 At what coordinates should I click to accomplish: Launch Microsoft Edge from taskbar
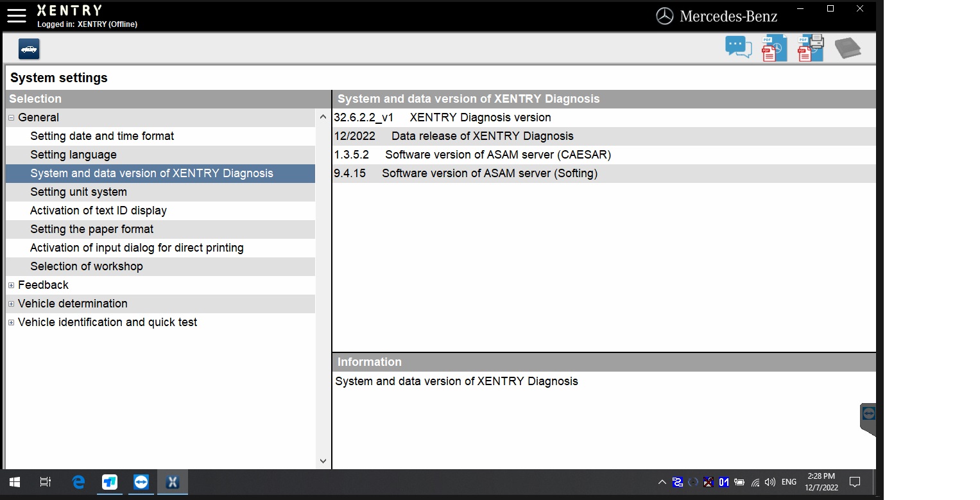(x=78, y=482)
